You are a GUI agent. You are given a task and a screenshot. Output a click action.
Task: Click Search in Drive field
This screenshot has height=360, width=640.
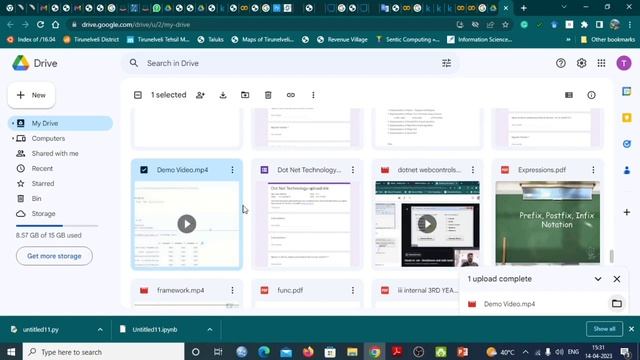click(x=290, y=63)
